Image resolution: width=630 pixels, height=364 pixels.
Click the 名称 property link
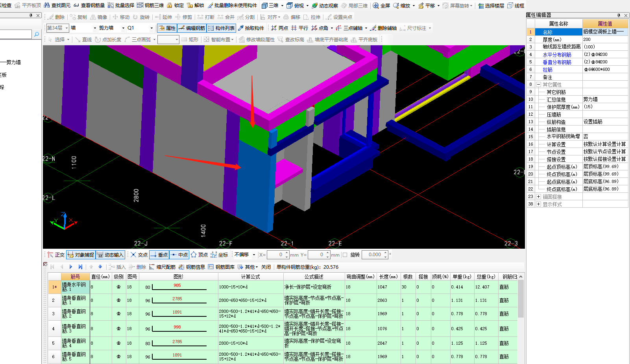point(548,32)
